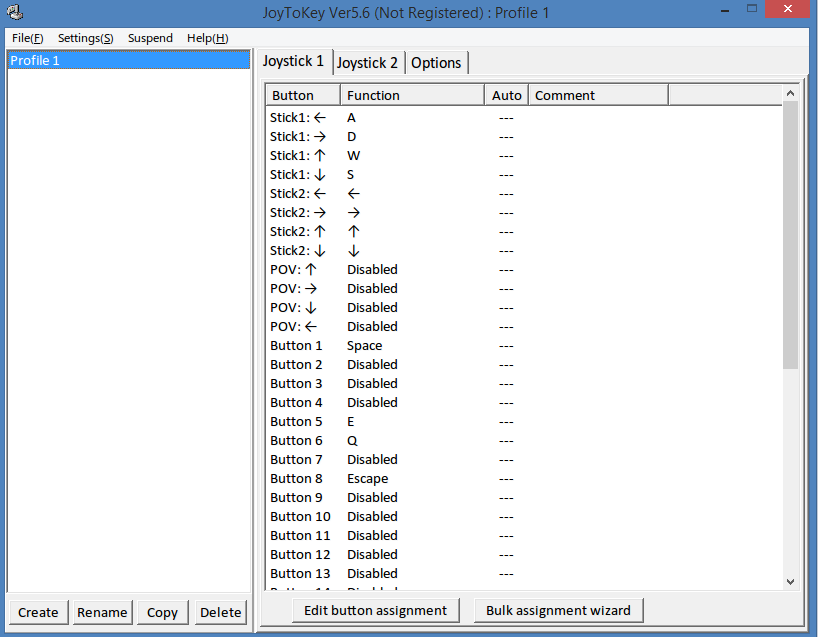Select the Stick2 left arrow row
The width and height of the screenshot is (818, 637).
tap(524, 194)
